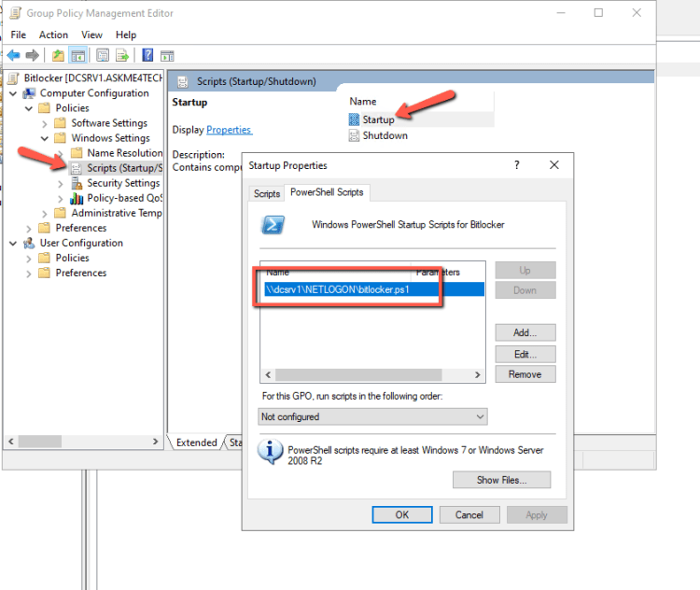This screenshot has height=590, width=700.
Task: Expand the Administrative Templates node
Action: (44, 214)
